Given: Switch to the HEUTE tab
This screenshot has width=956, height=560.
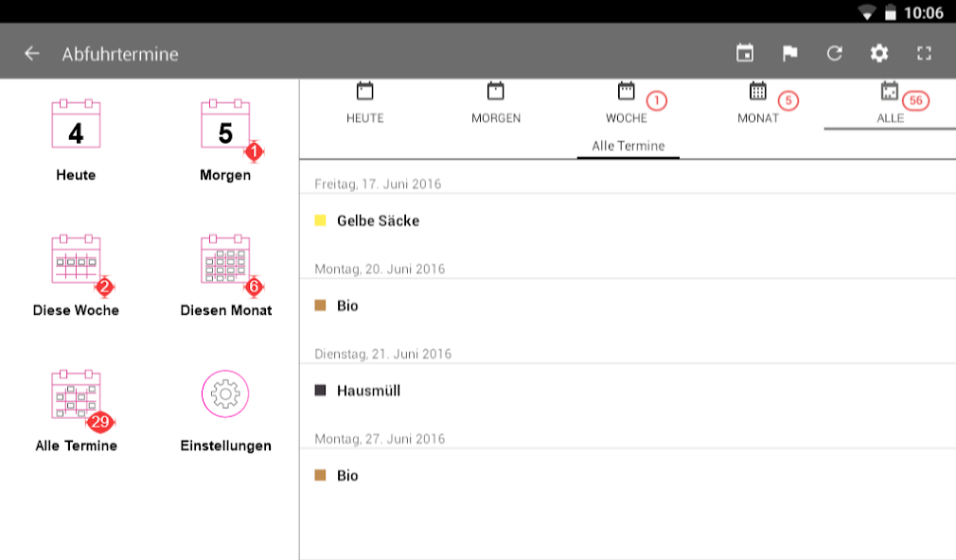Looking at the screenshot, I should 364,104.
